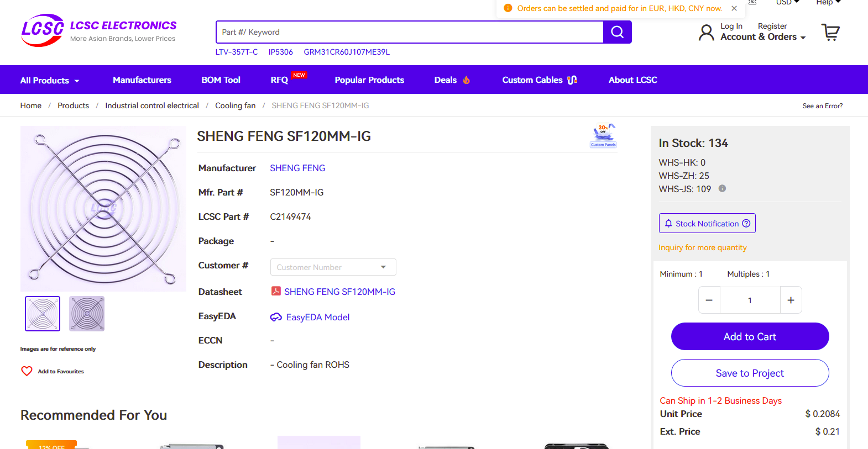Increase quantity with plus button
This screenshot has width=868, height=449.
pos(791,300)
